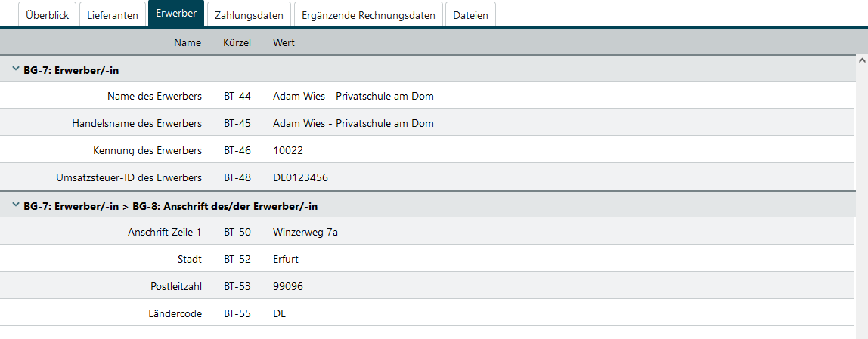This screenshot has height=339, width=868.
Task: Show the Dateien tab
Action: (x=470, y=15)
